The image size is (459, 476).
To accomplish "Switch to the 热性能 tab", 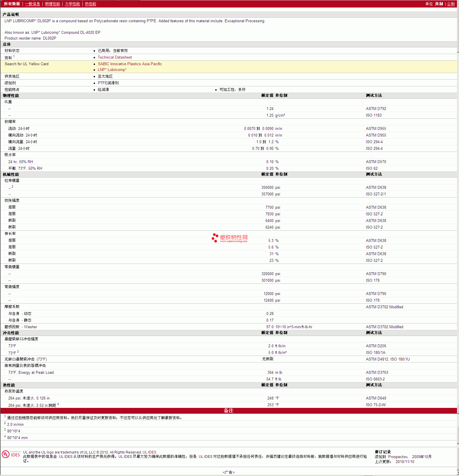I will point(90,4).
